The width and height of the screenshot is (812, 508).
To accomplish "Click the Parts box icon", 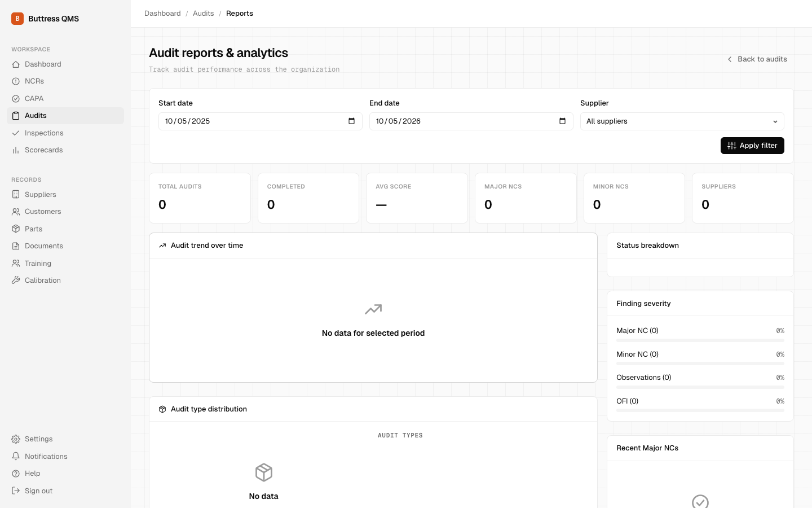I will pos(16,229).
